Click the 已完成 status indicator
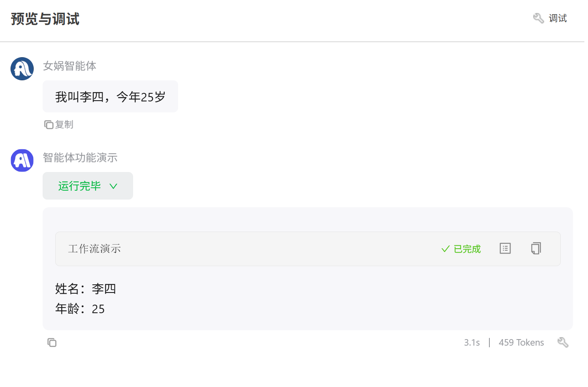The height and width of the screenshot is (387, 588). pos(461,249)
